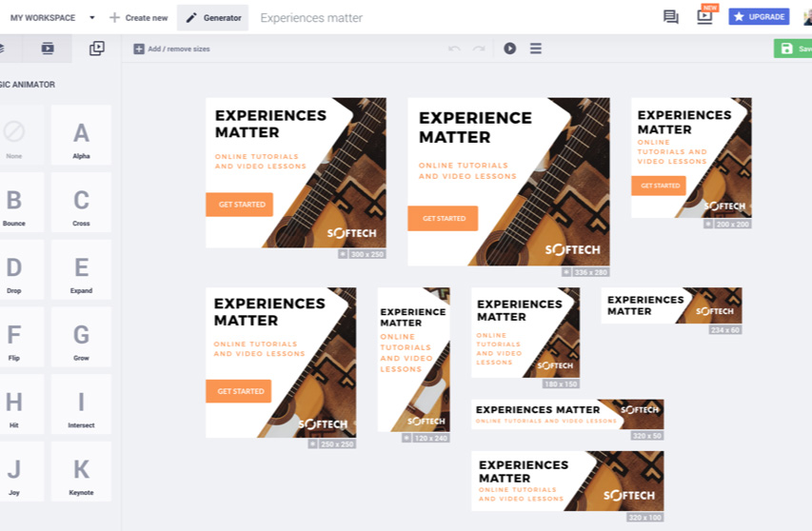The image size is (812, 531).
Task: Select the Alpha animation preset
Action: (81, 135)
